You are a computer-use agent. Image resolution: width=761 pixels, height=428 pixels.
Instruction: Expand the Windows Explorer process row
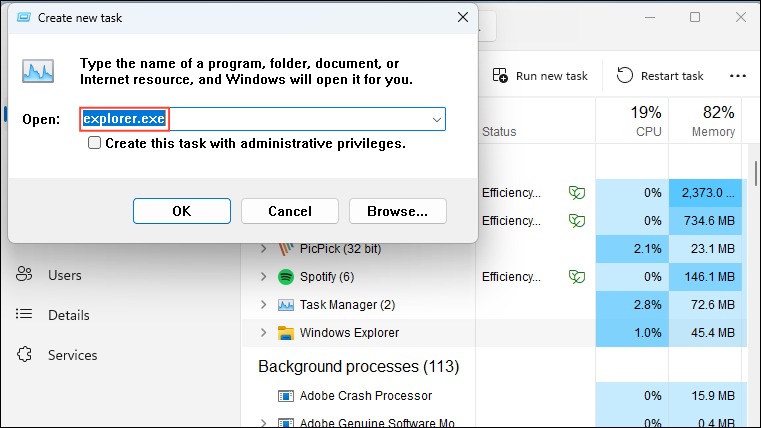coord(264,333)
